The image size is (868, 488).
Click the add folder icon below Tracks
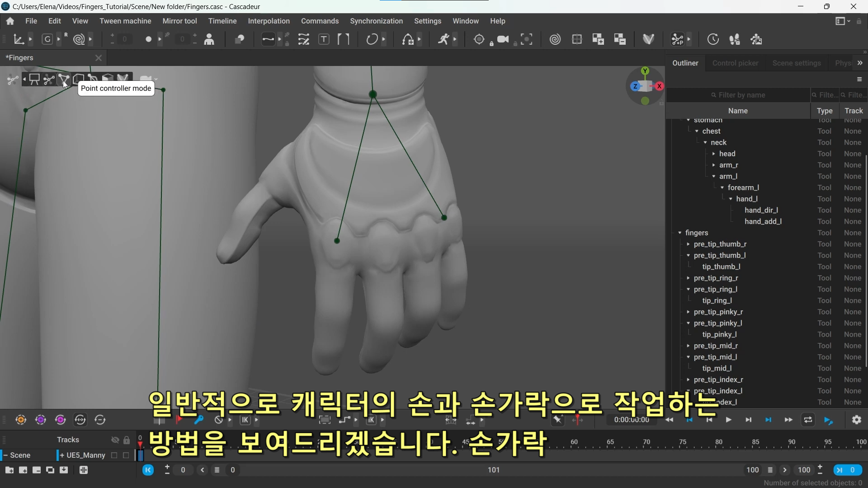[9, 470]
